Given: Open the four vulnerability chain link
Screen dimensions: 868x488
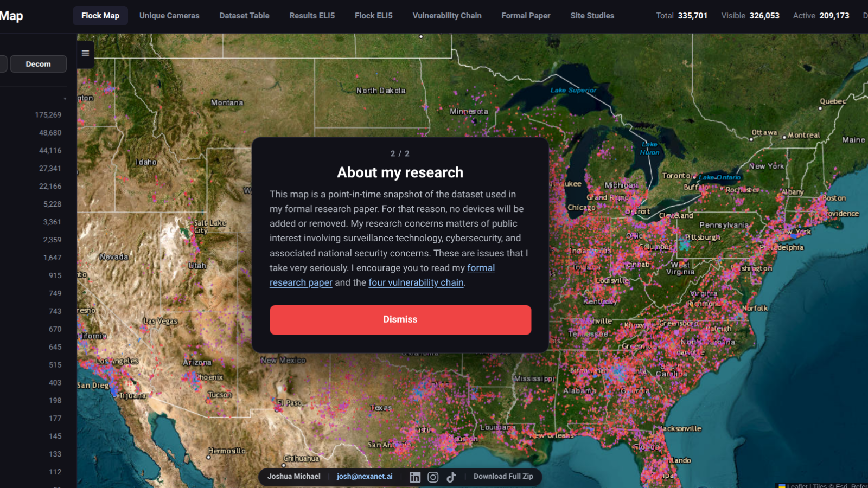Looking at the screenshot, I should [x=416, y=282].
